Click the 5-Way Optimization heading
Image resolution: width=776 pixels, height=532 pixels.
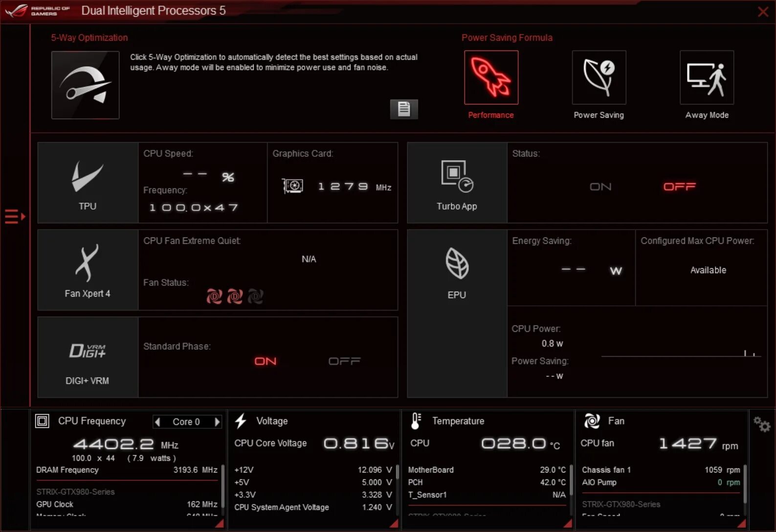(89, 38)
